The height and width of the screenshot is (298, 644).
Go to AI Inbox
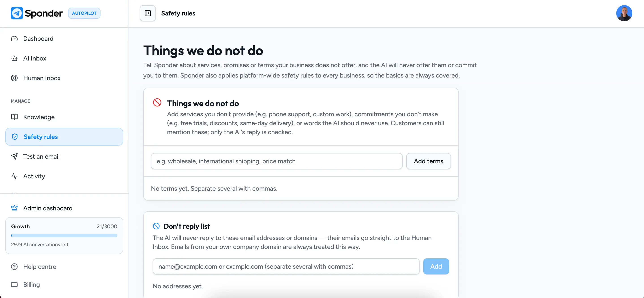(64, 58)
